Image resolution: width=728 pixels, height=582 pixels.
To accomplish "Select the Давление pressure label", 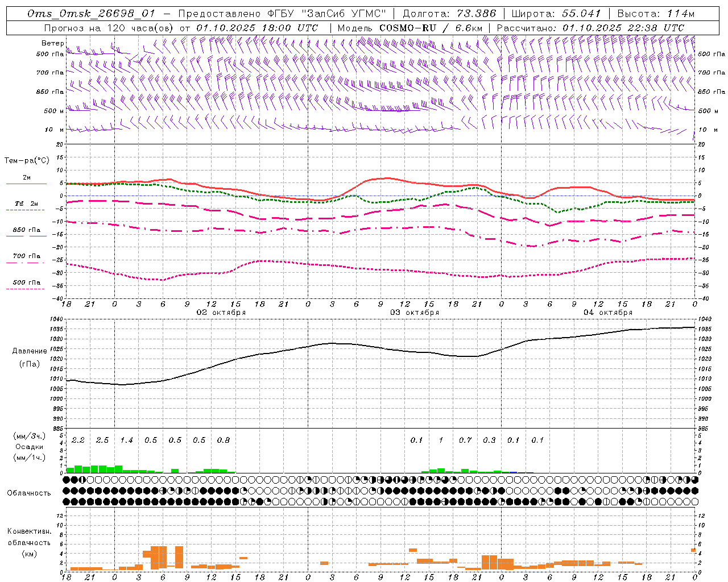I will pos(30,351).
